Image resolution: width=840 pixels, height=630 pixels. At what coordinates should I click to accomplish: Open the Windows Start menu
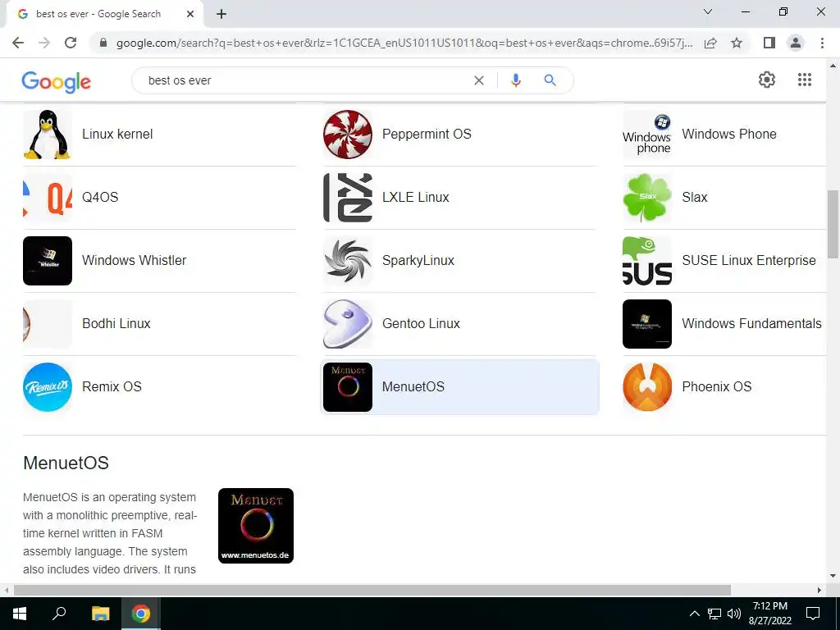click(20, 614)
